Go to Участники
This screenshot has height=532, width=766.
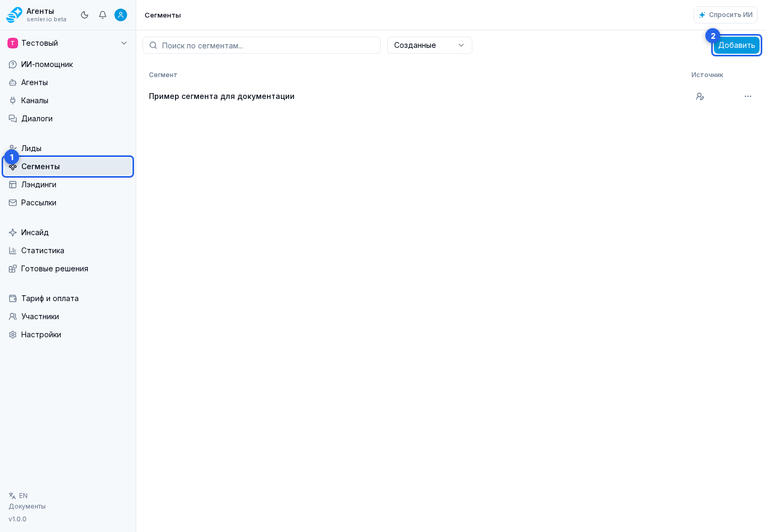[x=68, y=317]
